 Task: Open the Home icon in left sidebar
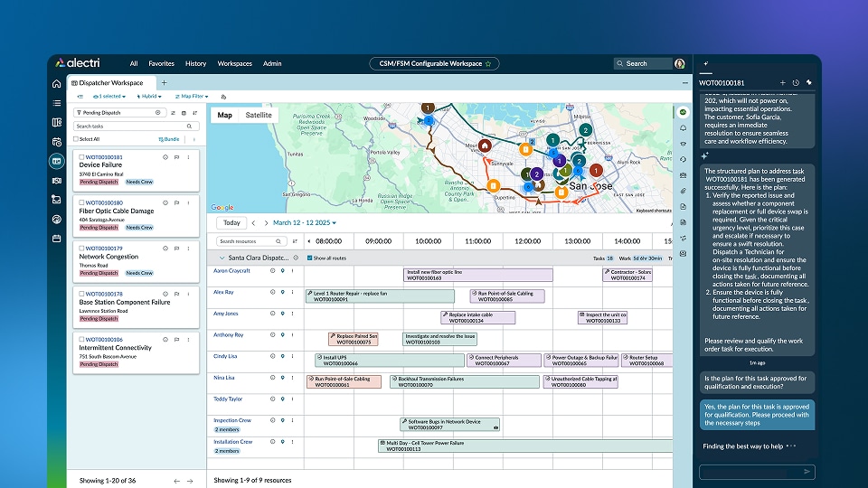pyautogui.click(x=56, y=84)
